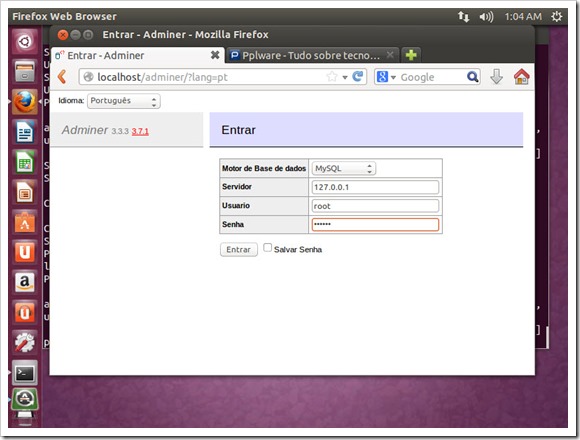Image resolution: width=580 pixels, height=440 pixels.
Task: Click the Adminer logo text
Action: click(x=85, y=130)
